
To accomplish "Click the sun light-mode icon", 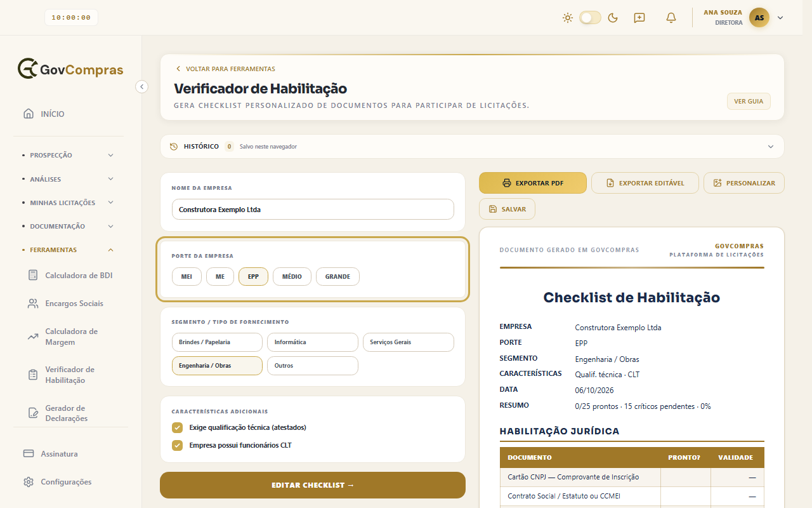I will pos(568,18).
